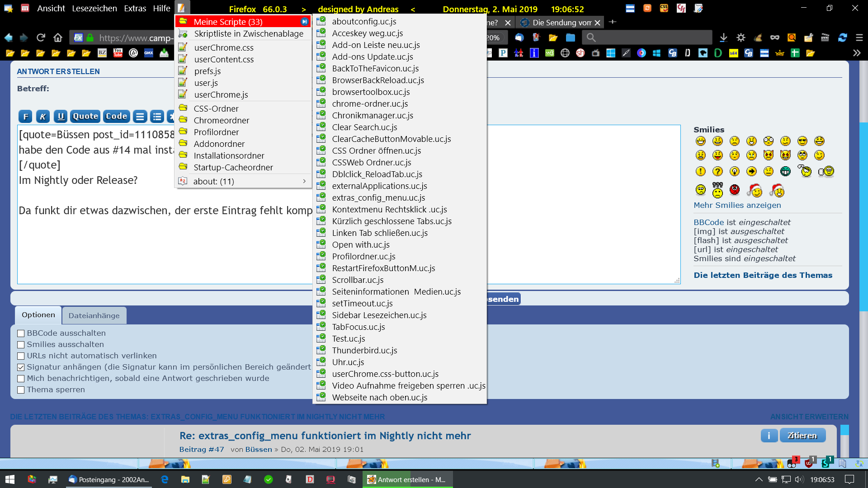Click the hamburger menu icon
The width and height of the screenshot is (868, 488).
[x=859, y=38]
